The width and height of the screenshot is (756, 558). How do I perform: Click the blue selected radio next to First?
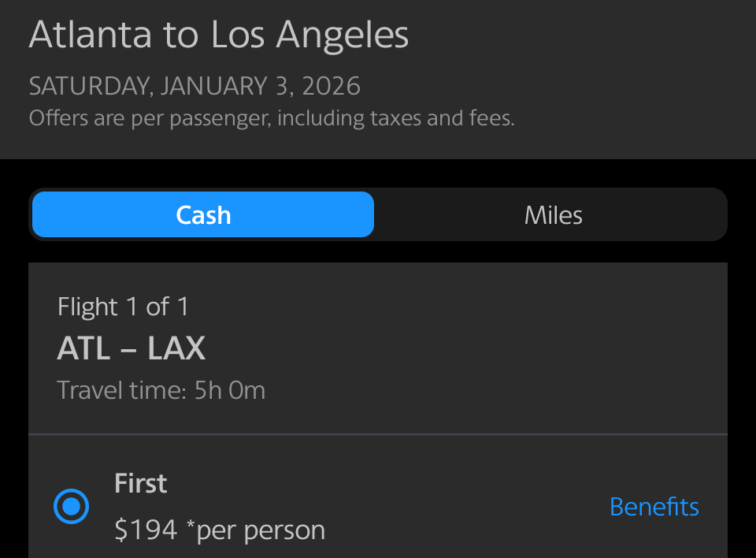tap(71, 506)
